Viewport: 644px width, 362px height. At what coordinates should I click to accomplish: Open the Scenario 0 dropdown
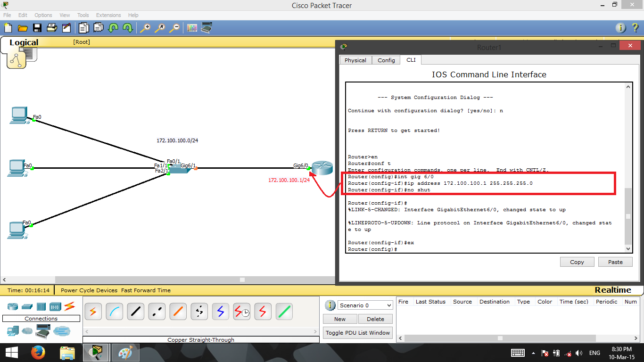click(x=365, y=305)
